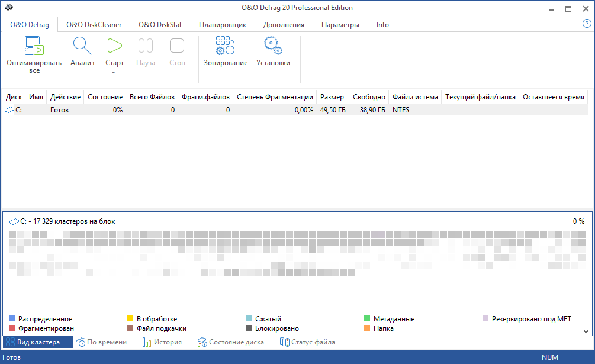Sort by the Степень Фрагментации column header

click(275, 97)
